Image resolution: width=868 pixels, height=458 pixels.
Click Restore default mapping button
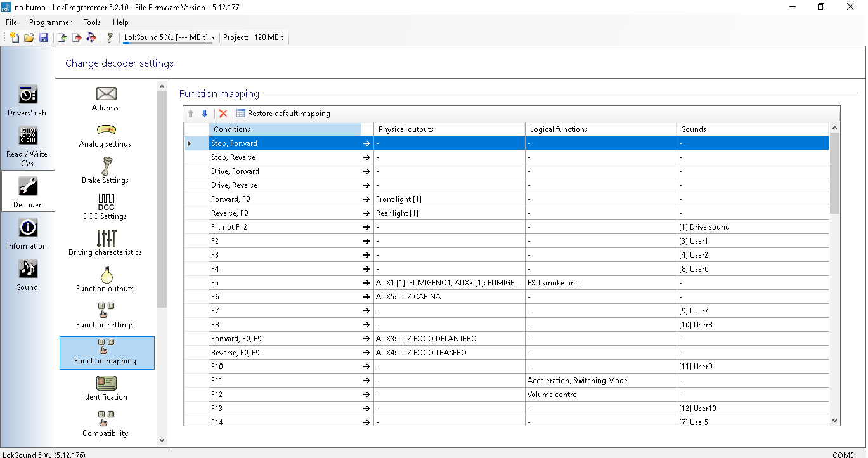tap(283, 114)
